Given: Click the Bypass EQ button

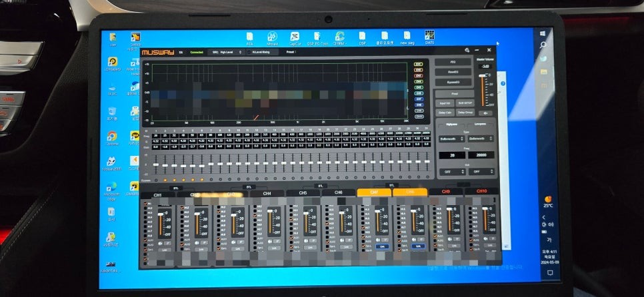Looking at the screenshot, I should (x=453, y=82).
